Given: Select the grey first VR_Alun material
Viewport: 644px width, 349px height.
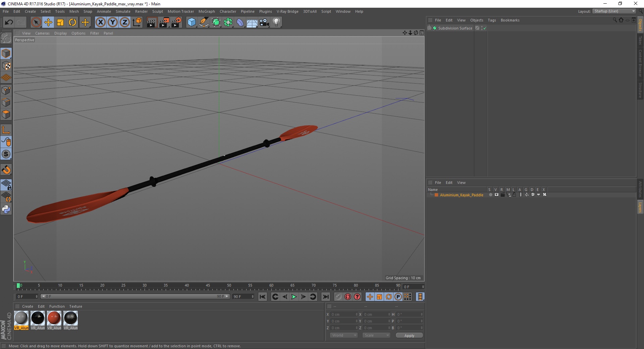Looking at the screenshot, I should coord(21,320).
